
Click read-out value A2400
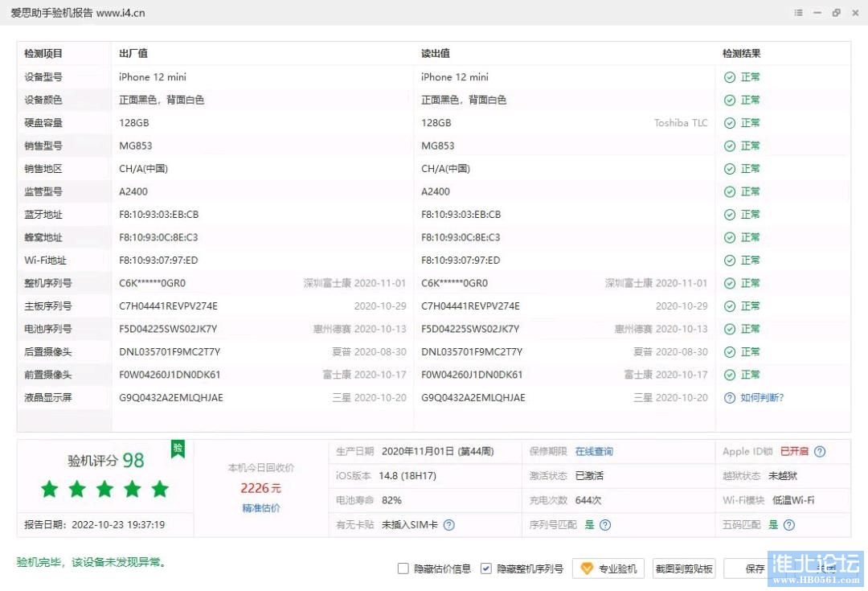436,191
